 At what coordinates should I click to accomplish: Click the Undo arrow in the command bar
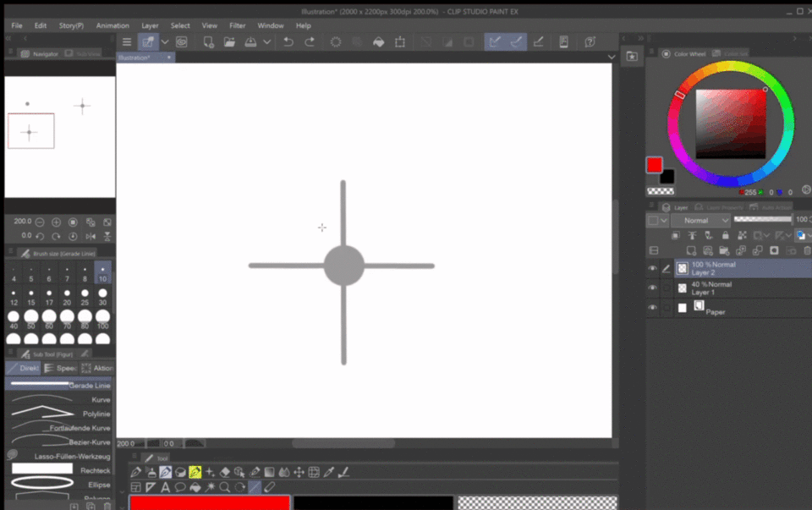tap(288, 42)
